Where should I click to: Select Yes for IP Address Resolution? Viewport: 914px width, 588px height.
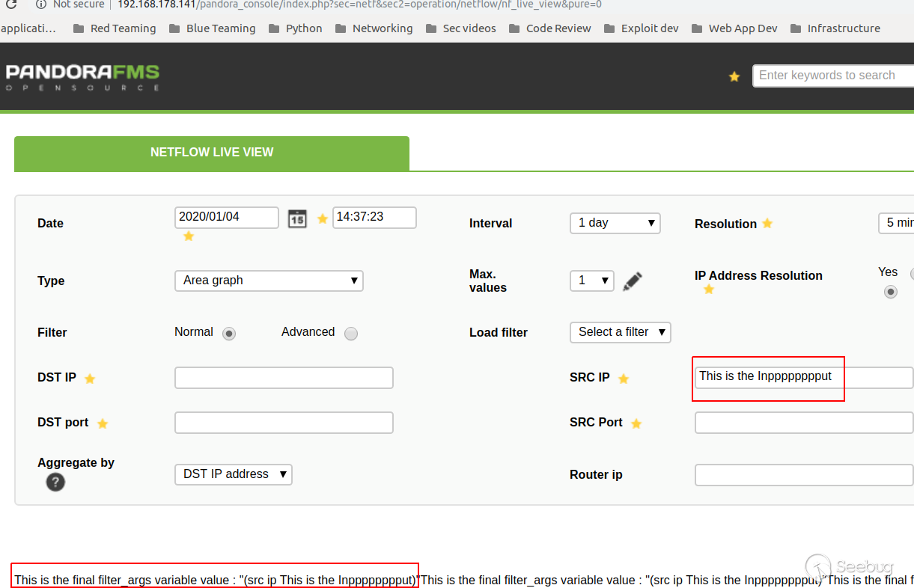[x=890, y=292]
